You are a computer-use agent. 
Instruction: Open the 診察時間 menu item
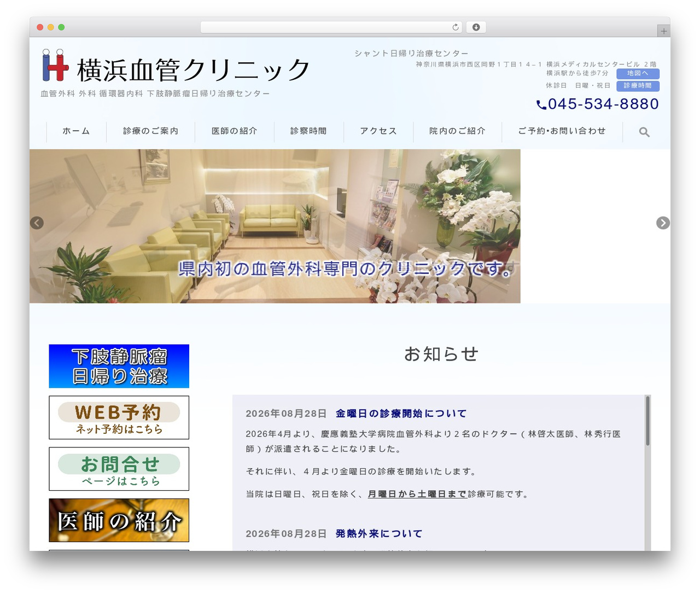click(x=308, y=131)
